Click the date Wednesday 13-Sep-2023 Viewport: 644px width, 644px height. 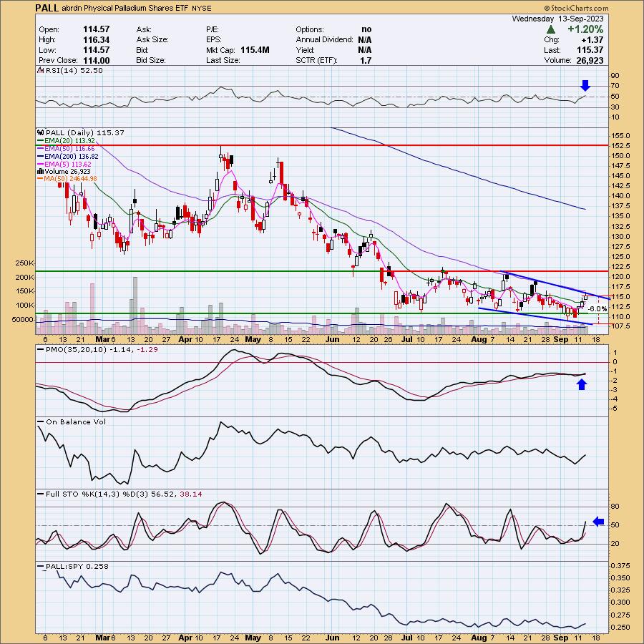[557, 19]
